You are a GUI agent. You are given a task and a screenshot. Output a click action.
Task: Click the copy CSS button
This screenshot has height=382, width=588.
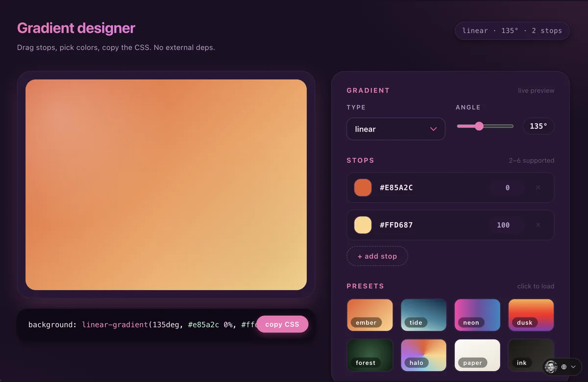[x=282, y=324]
